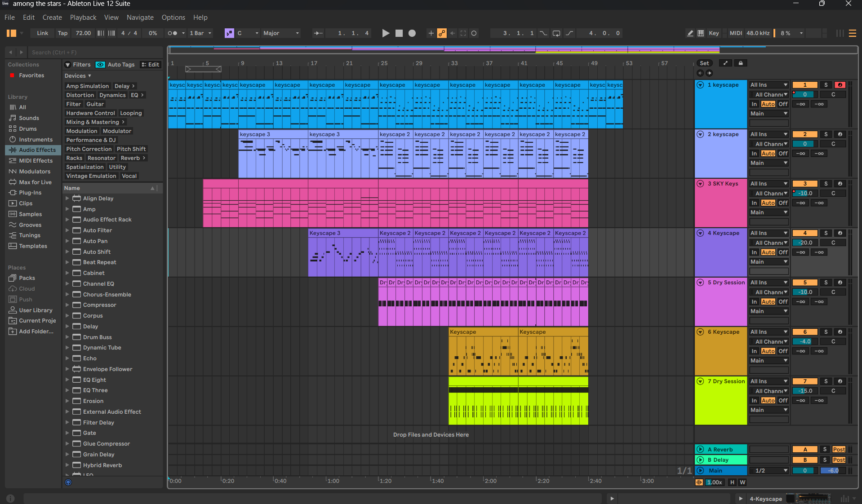This screenshot has height=504, width=862.
Task: Expand the Align Delay device
Action: 67,199
